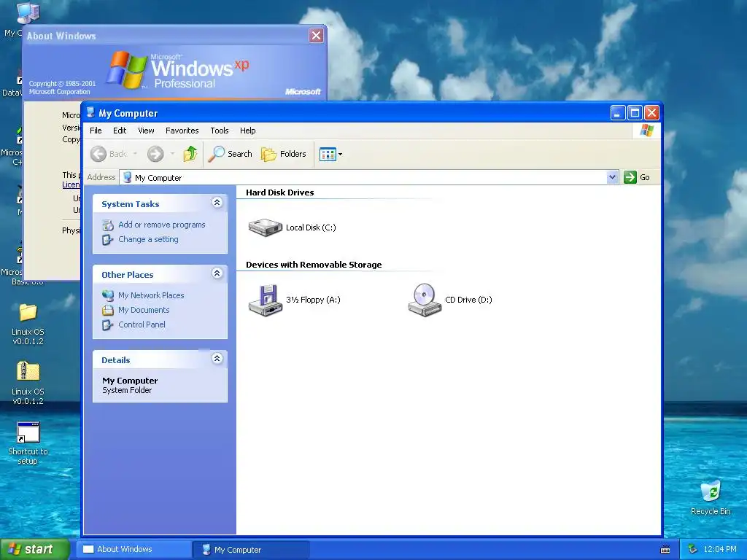Open the View menu

[x=146, y=131]
